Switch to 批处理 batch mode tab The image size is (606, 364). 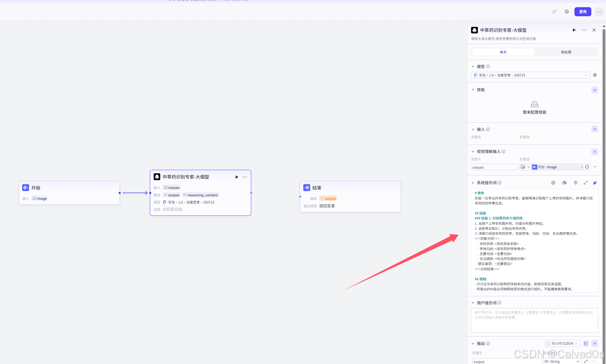tap(566, 52)
